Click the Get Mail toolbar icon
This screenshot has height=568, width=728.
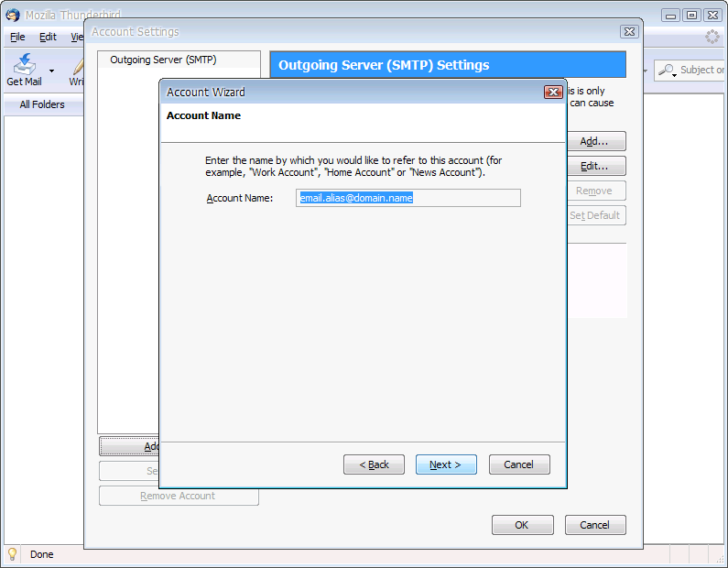pyautogui.click(x=24, y=65)
